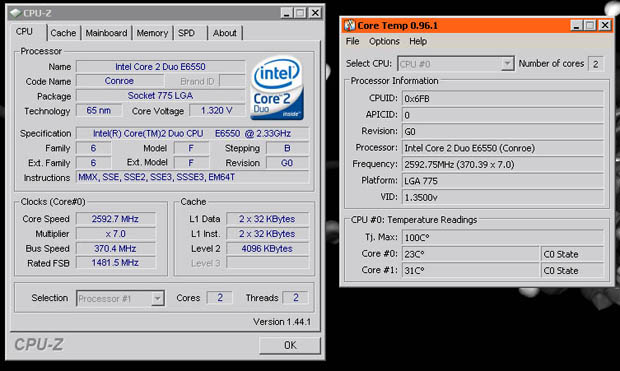The image size is (620, 371).
Task: Select the Memory tab in CPU-Z
Action: click(152, 33)
